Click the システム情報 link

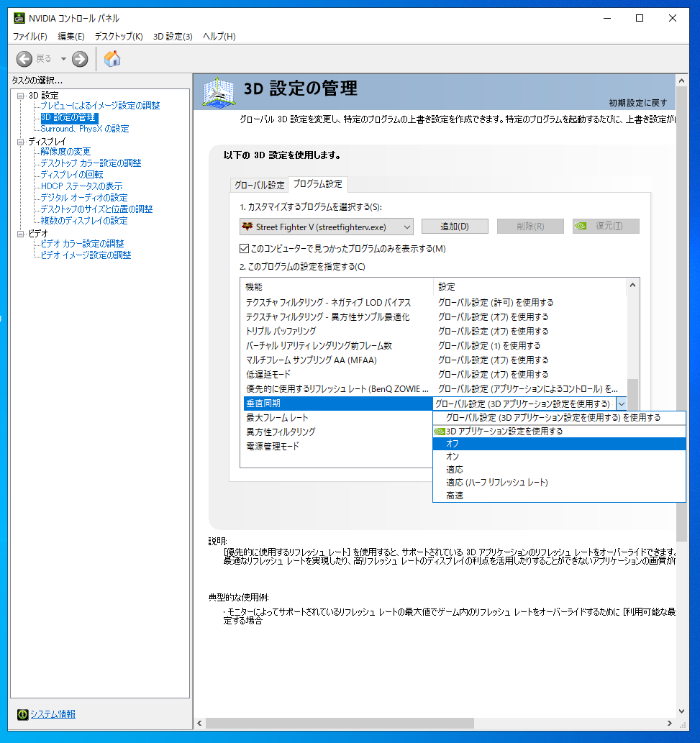click(53, 714)
